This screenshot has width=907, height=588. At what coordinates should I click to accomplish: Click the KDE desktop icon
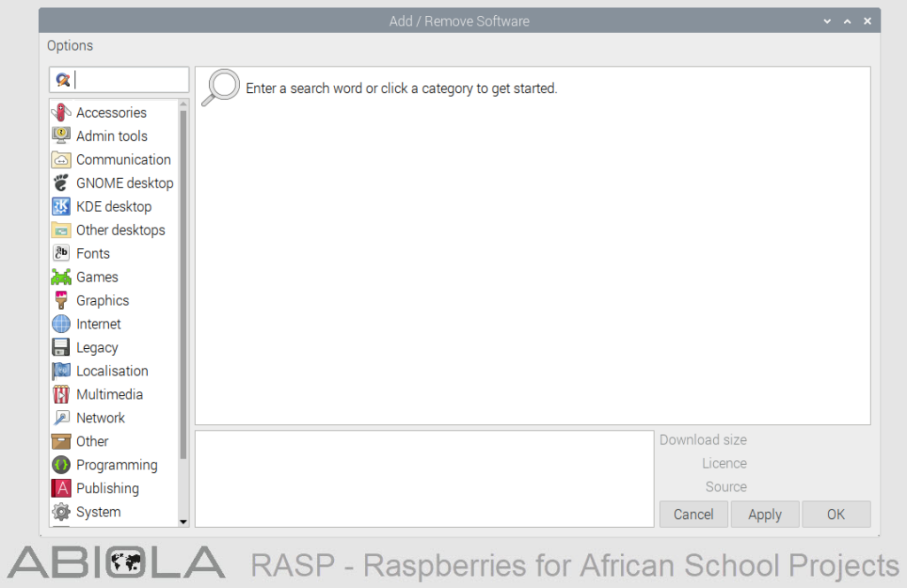tap(61, 206)
